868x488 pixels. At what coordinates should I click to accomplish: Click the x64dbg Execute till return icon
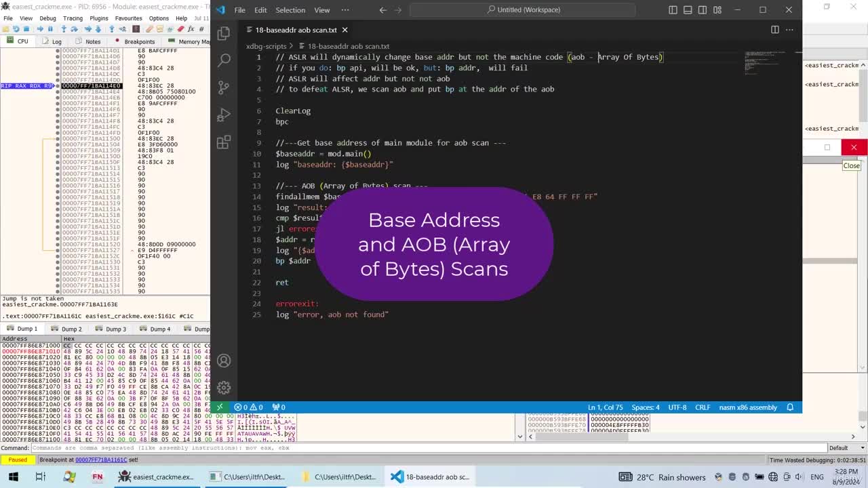pyautogui.click(x=112, y=28)
